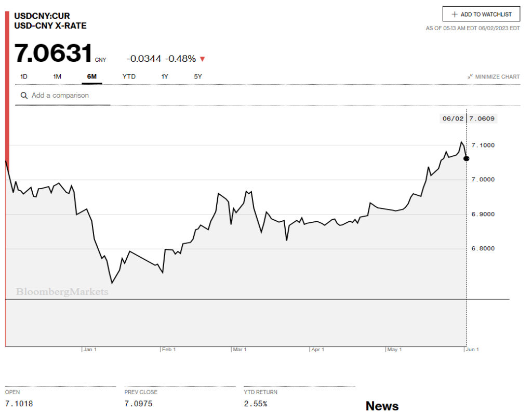
Task: Click the News section heading
Action: [x=382, y=406]
